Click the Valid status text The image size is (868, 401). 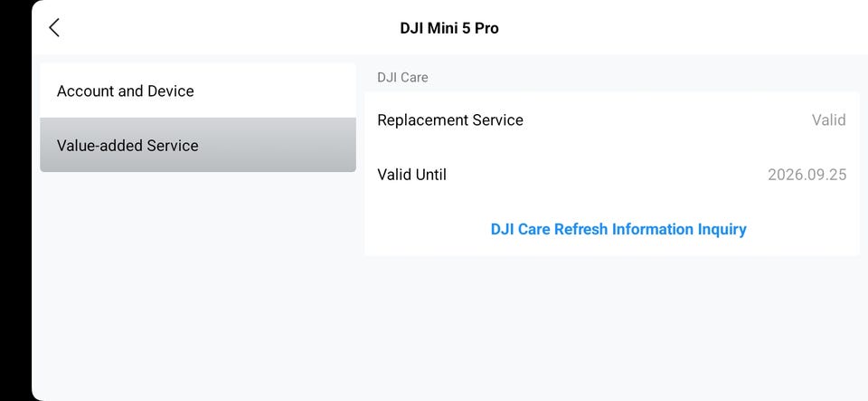click(828, 120)
